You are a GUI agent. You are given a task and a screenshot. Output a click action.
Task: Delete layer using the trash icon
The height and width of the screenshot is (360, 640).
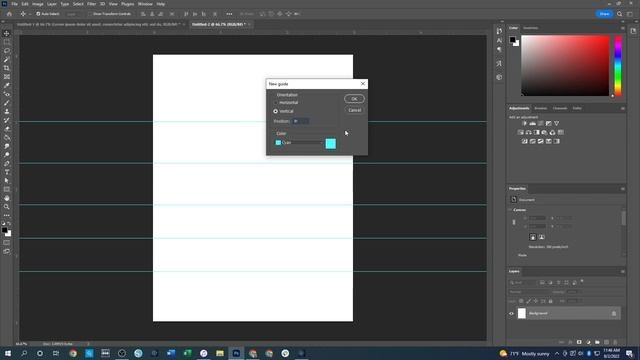616,342
